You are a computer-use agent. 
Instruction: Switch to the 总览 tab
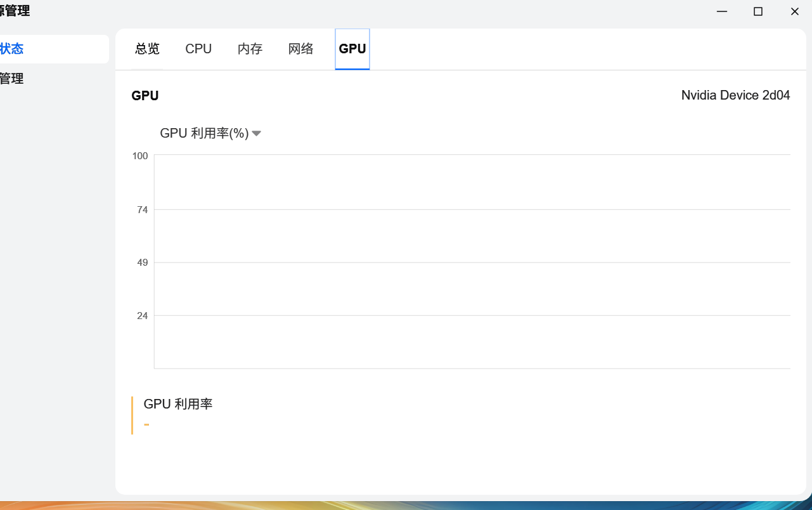147,49
